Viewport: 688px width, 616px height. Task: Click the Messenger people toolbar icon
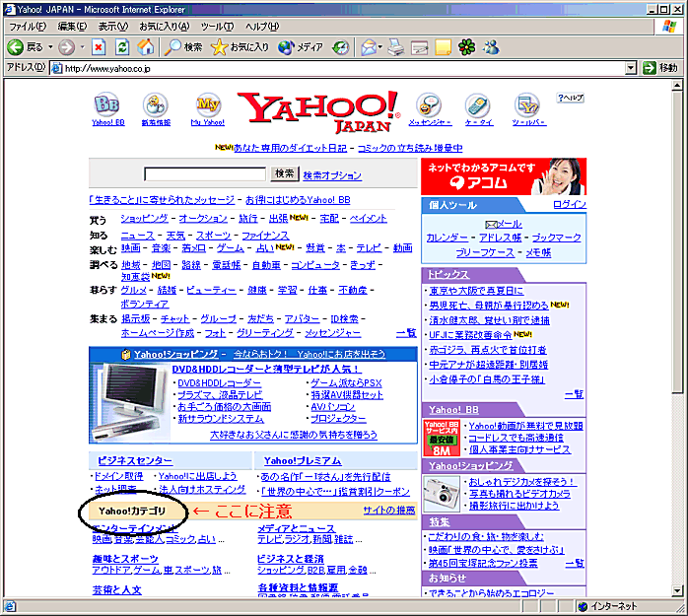pos(491,47)
